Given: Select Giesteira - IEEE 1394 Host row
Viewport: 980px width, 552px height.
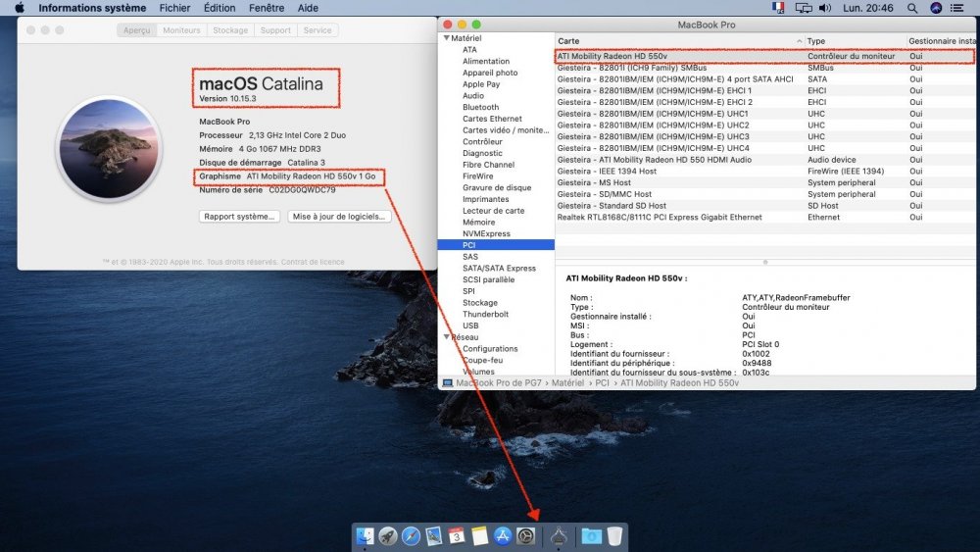Looking at the screenshot, I should pos(765,172).
